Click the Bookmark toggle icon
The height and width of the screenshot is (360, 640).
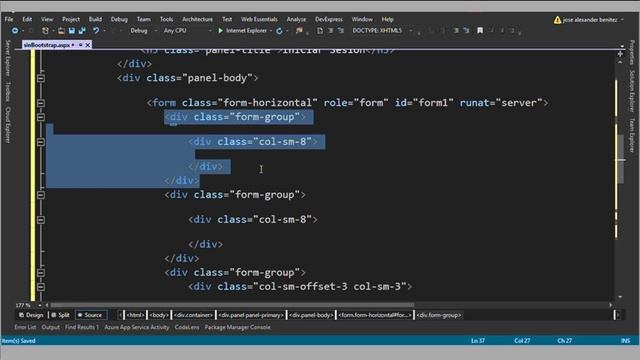point(480,31)
